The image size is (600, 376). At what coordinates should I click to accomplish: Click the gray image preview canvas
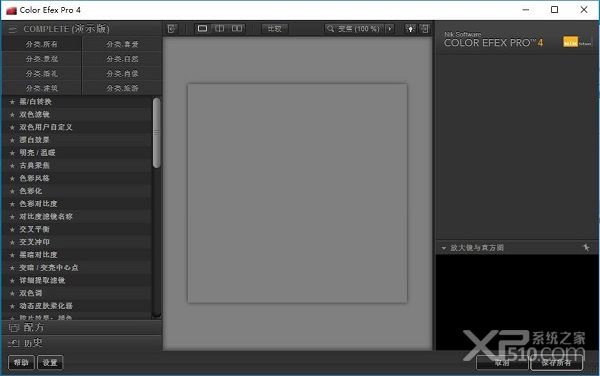point(297,193)
